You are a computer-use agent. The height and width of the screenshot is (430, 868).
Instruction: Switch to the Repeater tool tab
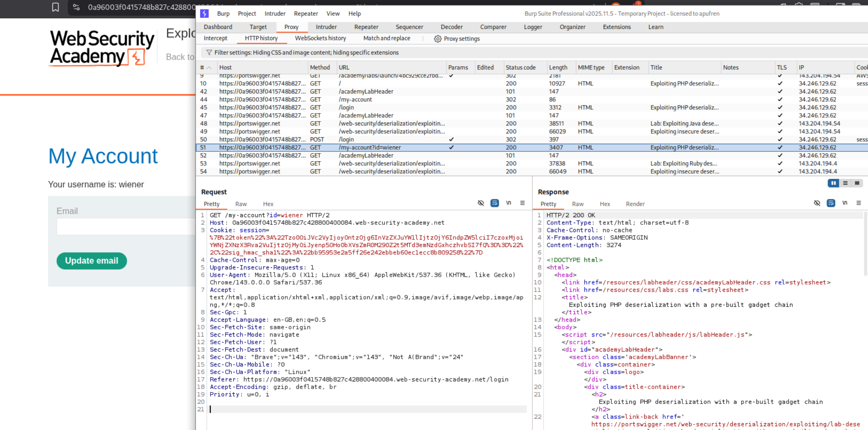(366, 27)
